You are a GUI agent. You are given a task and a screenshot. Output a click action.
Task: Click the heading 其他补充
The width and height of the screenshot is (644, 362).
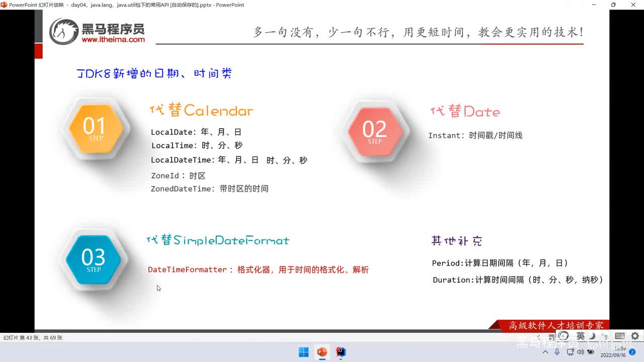click(x=457, y=241)
